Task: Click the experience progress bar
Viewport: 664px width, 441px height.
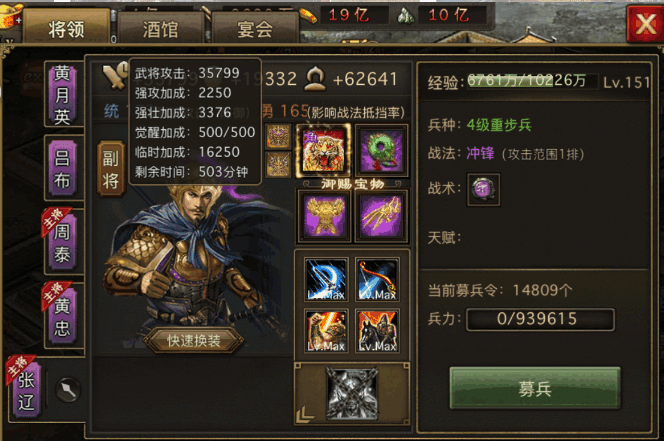Action: (532, 81)
